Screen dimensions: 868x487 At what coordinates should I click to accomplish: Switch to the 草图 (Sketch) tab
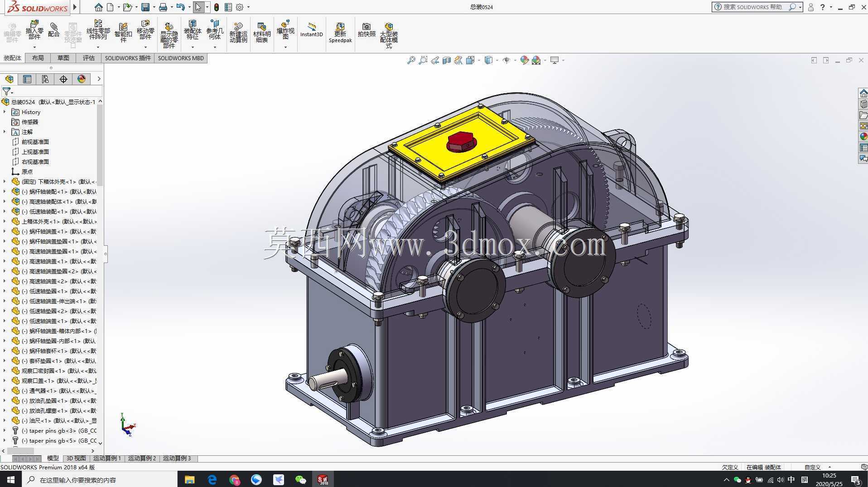63,58
